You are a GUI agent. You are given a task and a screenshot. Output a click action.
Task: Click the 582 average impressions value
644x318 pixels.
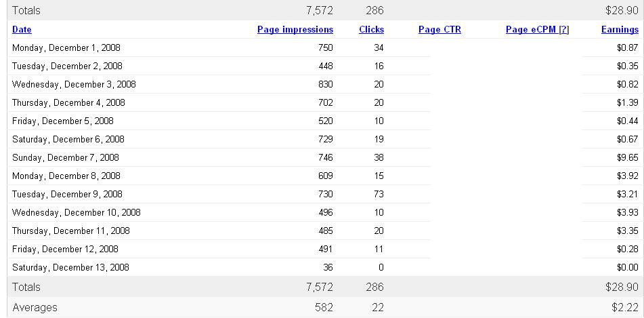coord(324,308)
